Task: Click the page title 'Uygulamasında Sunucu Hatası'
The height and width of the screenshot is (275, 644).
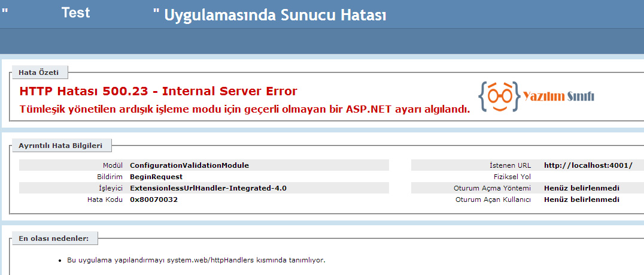Action: pos(269,16)
